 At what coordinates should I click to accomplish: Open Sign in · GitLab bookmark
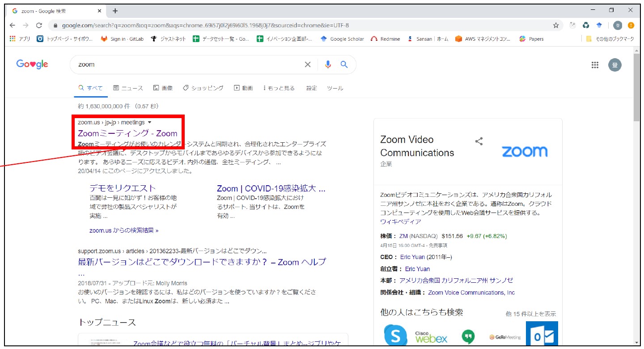coord(122,39)
